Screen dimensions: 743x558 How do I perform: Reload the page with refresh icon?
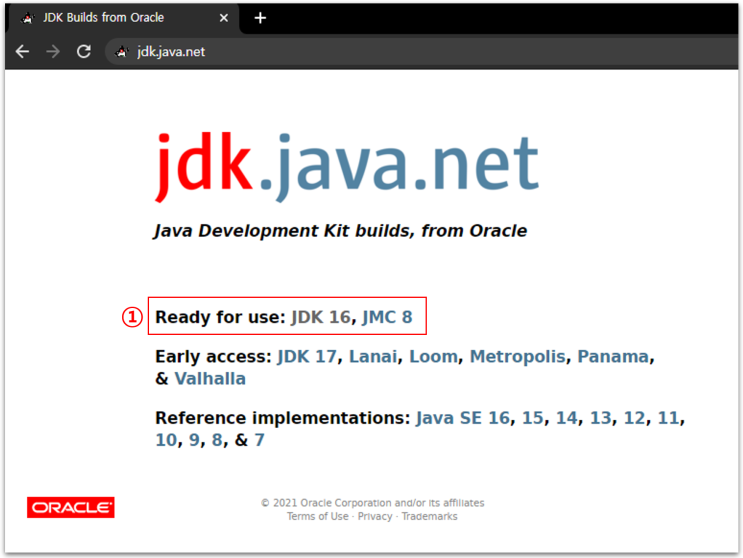(84, 51)
